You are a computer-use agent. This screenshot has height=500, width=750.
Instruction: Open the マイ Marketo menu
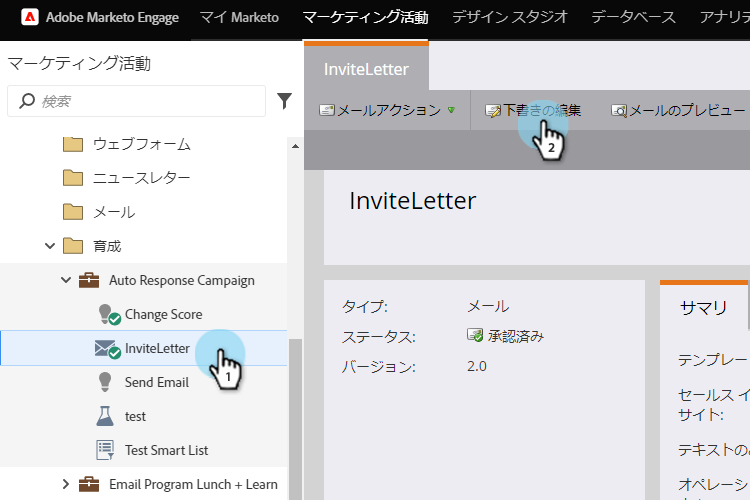click(239, 18)
